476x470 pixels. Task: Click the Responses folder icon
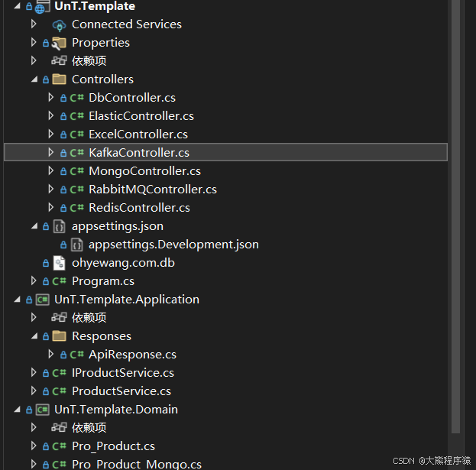59,336
